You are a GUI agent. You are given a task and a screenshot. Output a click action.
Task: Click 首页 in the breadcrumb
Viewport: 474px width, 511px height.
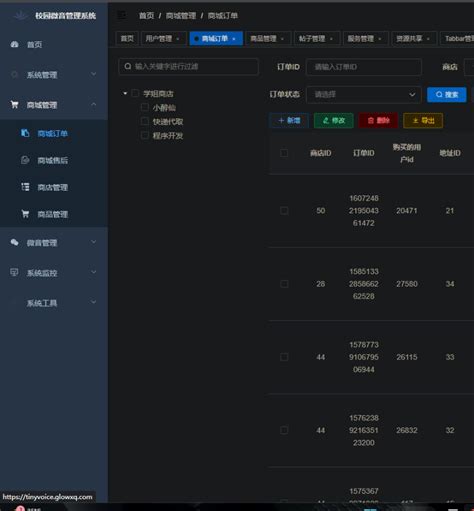pos(147,16)
